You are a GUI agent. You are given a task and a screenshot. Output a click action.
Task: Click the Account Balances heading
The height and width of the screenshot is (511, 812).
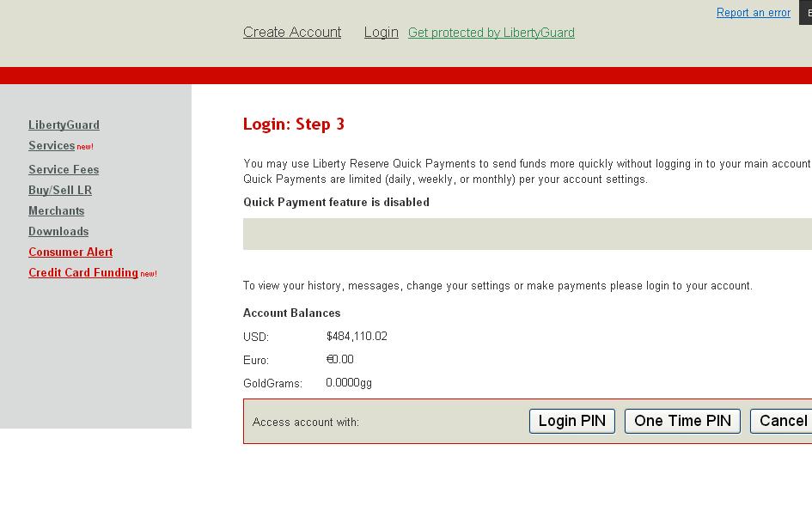click(291, 313)
